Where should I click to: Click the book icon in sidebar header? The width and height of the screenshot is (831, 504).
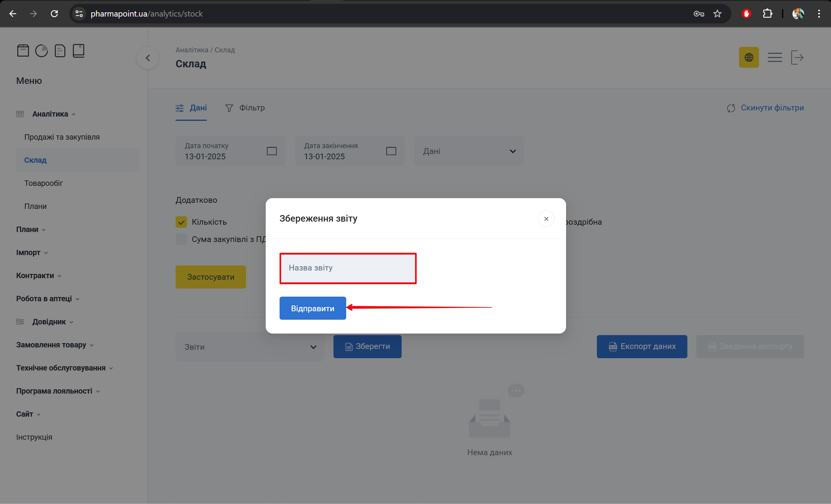pos(79,51)
